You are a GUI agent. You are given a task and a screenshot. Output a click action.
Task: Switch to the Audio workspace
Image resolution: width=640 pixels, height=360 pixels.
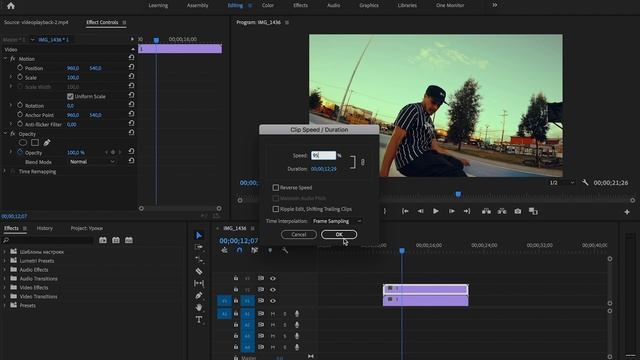[333, 5]
